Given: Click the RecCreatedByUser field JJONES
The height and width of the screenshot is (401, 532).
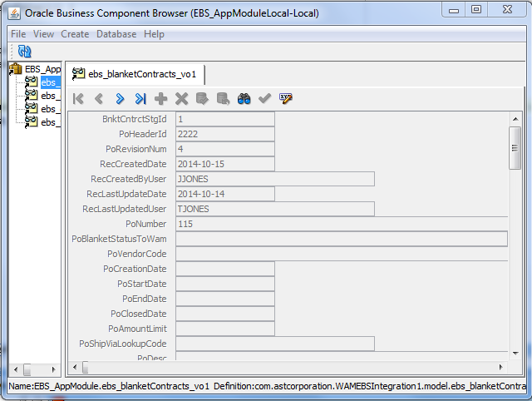Looking at the screenshot, I should tap(275, 179).
